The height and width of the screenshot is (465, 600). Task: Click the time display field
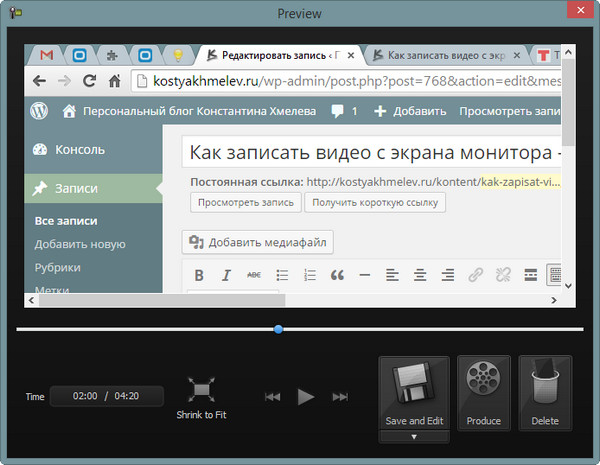[97, 396]
